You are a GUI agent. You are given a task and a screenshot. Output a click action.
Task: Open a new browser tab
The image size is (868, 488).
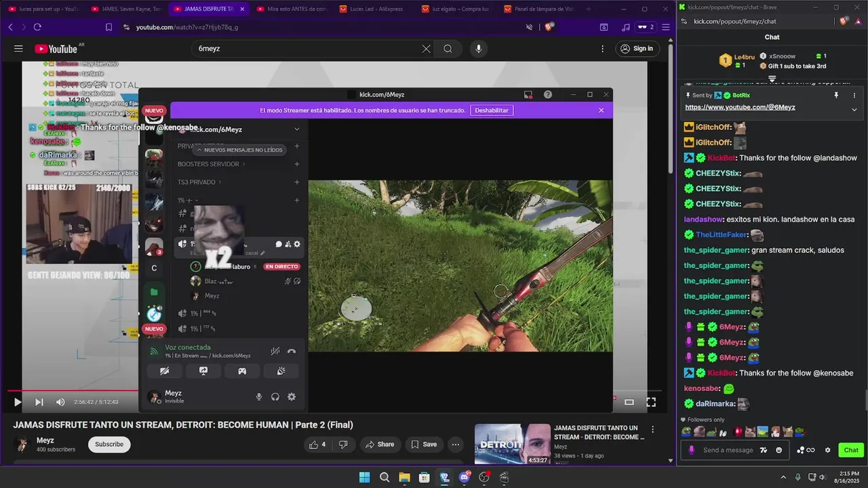coord(588,9)
